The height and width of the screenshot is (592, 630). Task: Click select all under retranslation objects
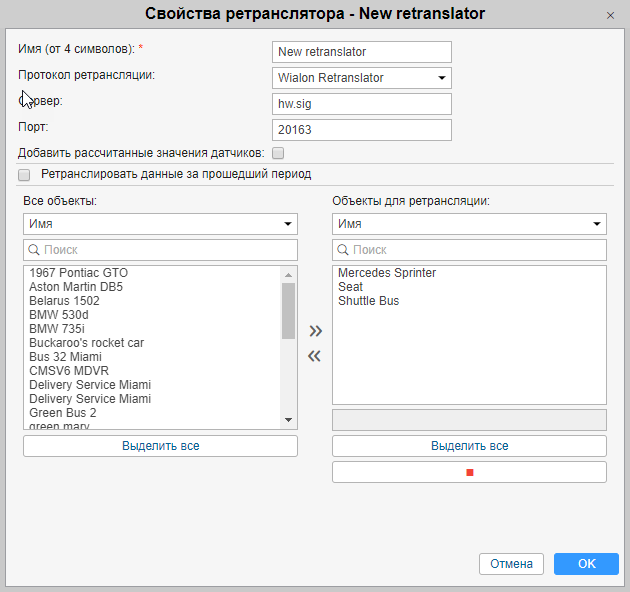[x=469, y=446]
